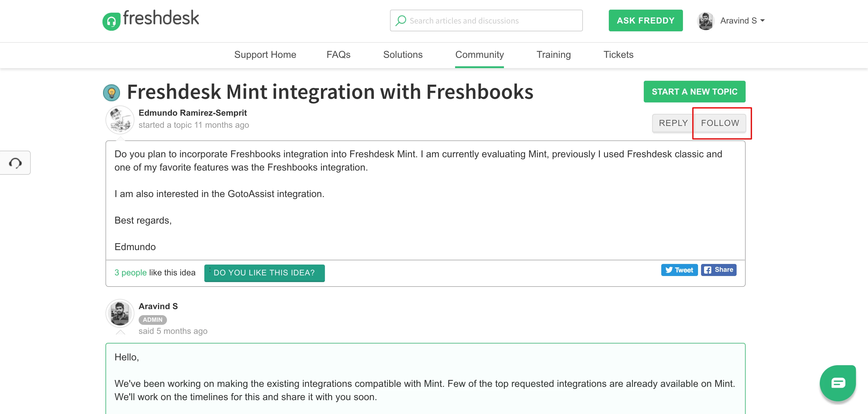This screenshot has width=868, height=414.
Task: Switch to the Solutions tab
Action: coord(403,55)
